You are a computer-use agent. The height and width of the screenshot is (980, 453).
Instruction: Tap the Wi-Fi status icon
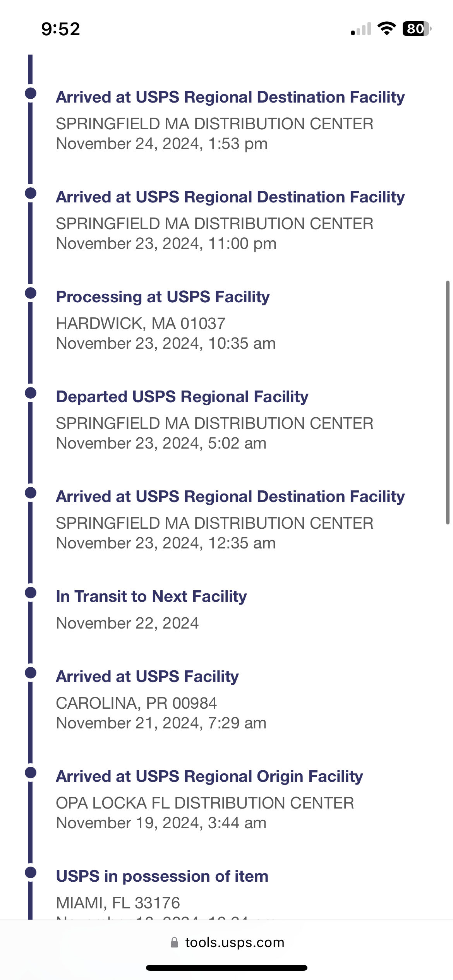386,29
